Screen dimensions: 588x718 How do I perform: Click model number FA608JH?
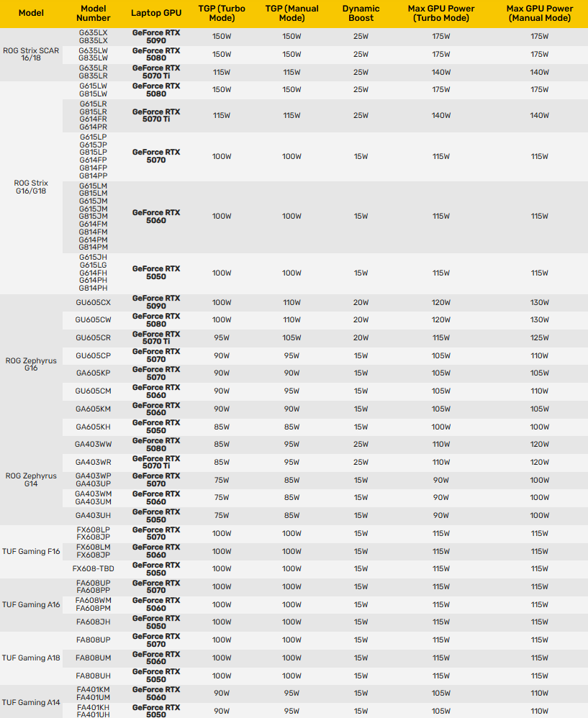[x=94, y=622]
